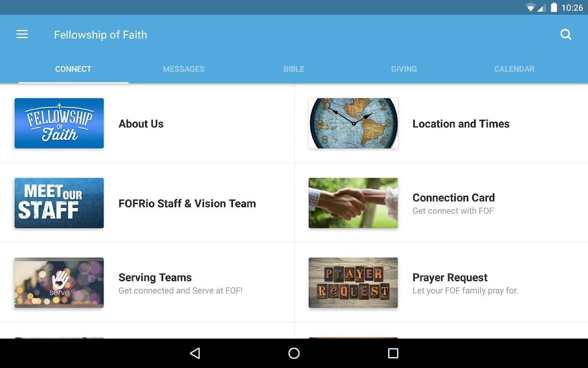This screenshot has height=368, width=588.
Task: Open Location and Times entry
Action: [441, 123]
